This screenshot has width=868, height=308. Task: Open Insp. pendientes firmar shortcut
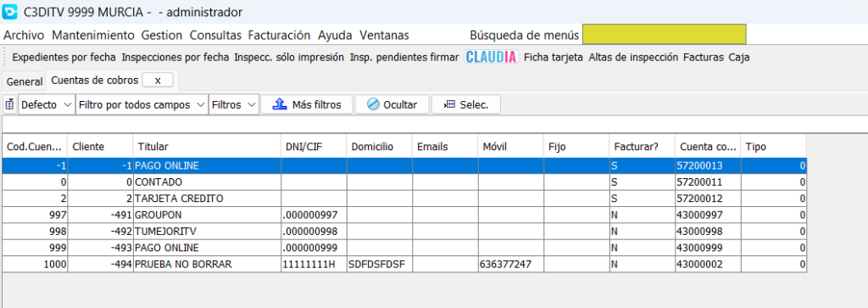[x=404, y=57]
